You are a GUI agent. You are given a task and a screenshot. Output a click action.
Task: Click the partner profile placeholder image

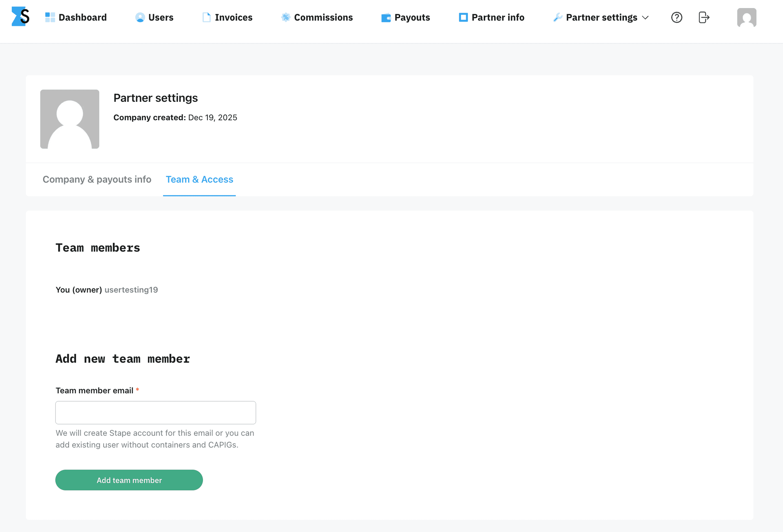pos(70,119)
